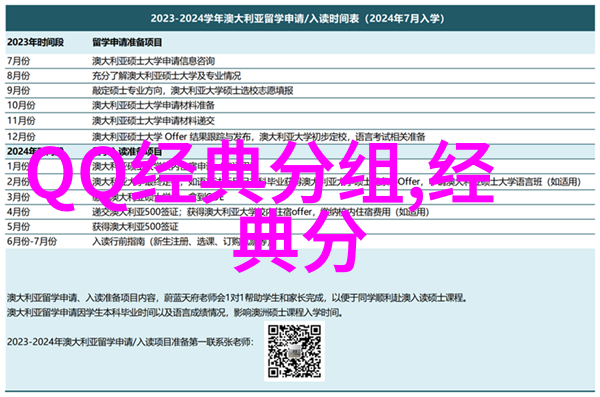Click the contact line ending '联系张老师'

[130, 341]
